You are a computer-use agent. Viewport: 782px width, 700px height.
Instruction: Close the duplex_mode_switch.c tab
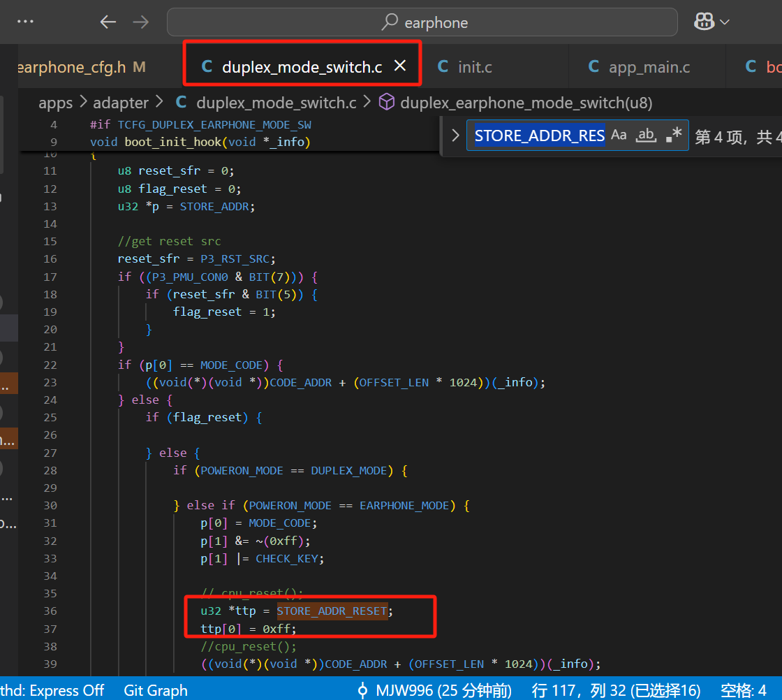point(400,66)
